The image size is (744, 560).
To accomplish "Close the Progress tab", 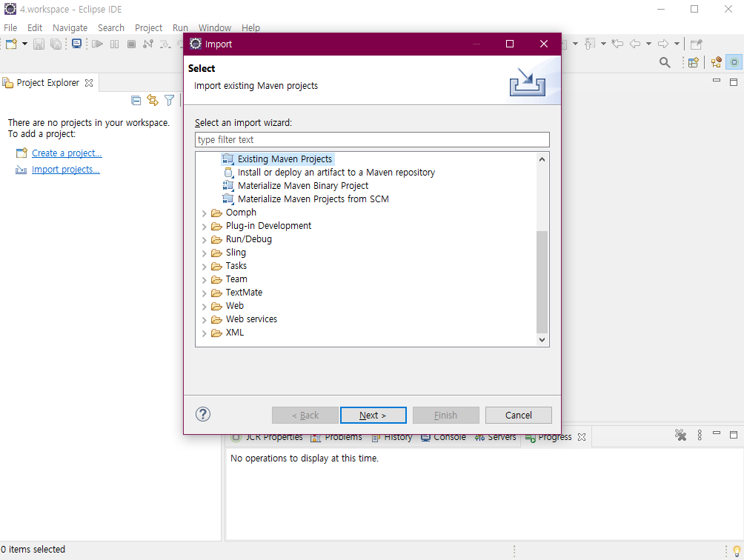I will coord(582,437).
